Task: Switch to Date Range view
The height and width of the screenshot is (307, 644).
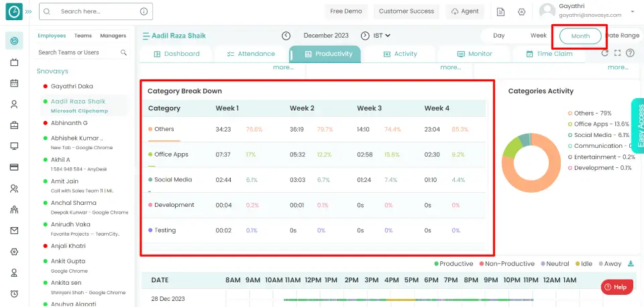Action: pos(623,36)
